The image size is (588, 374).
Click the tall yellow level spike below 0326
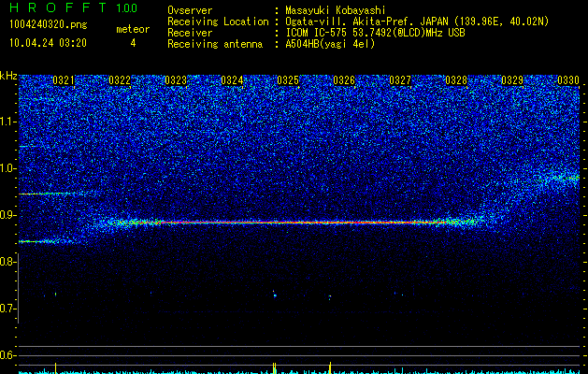pyautogui.click(x=330, y=367)
